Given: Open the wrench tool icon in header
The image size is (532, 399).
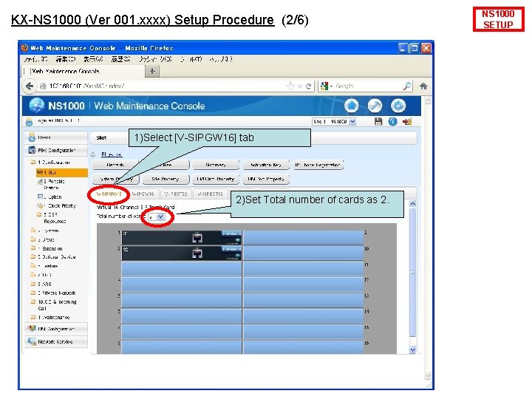Looking at the screenshot, I should pos(375,106).
